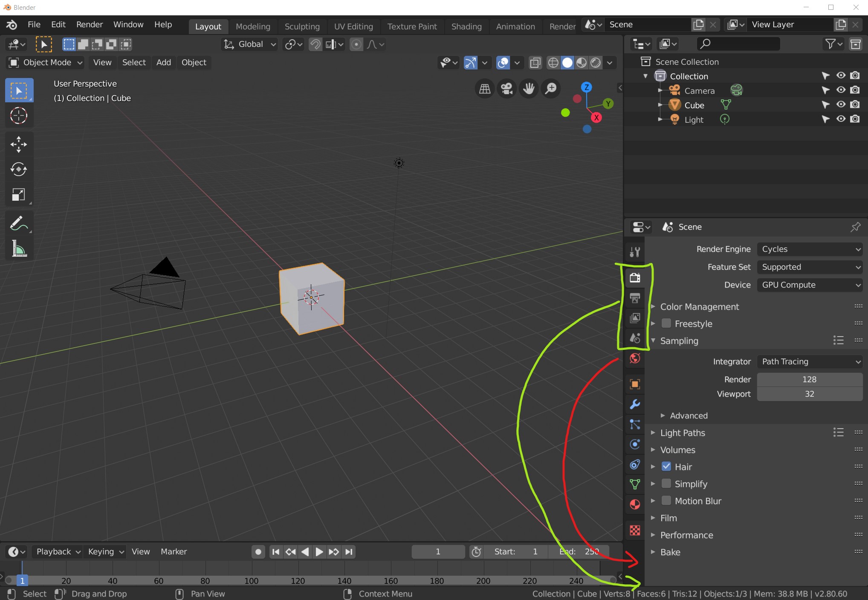Open the Render menu in top bar
The height and width of the screenshot is (600, 868).
click(x=90, y=24)
